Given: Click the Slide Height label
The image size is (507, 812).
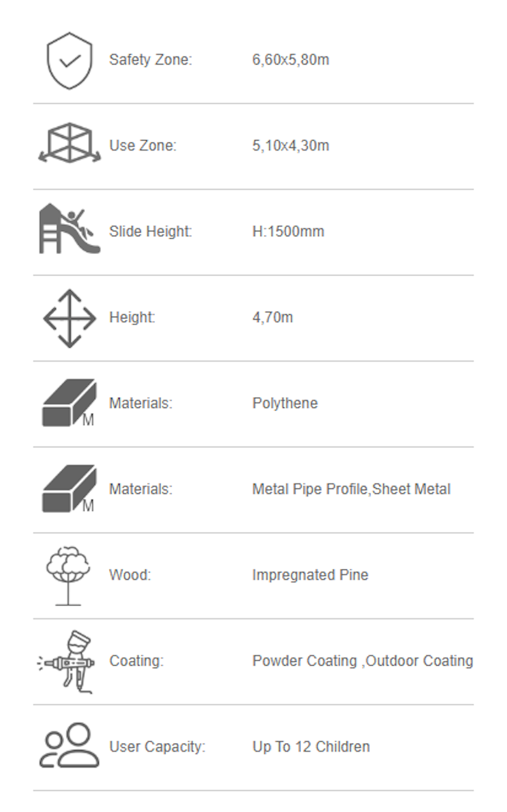Looking at the screenshot, I should pyautogui.click(x=150, y=232).
